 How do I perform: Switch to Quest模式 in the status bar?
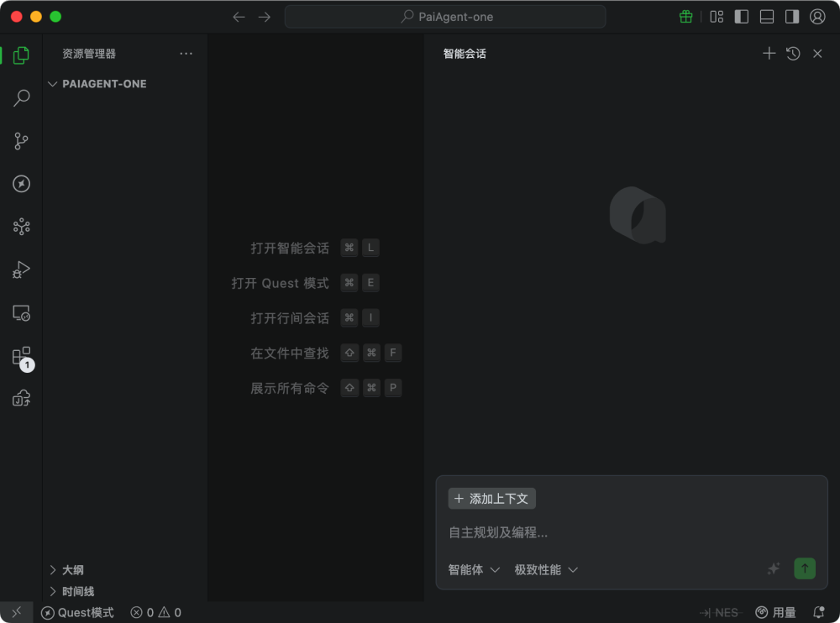click(x=77, y=612)
